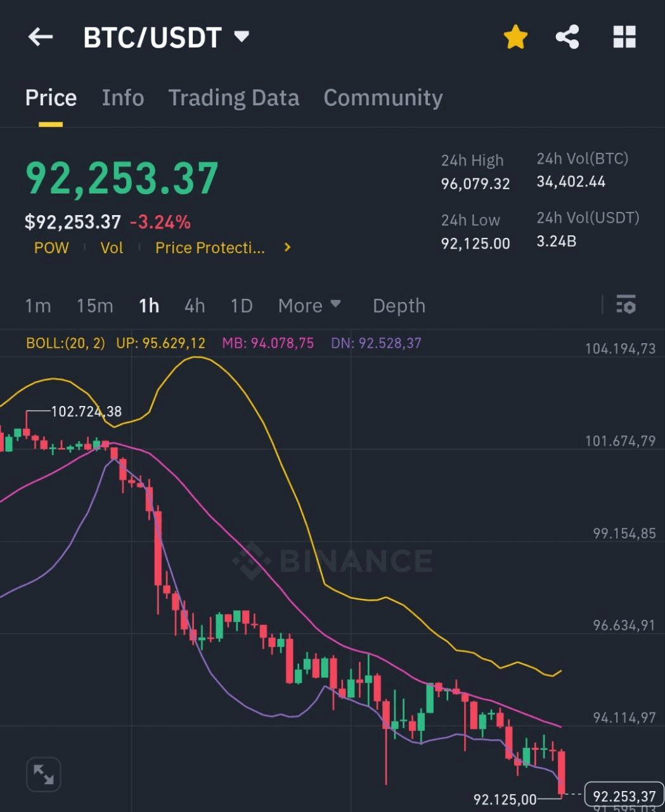Viewport: 665px width, 812px height.
Task: Tap the 102.724,38 chart high label
Action: (86, 412)
